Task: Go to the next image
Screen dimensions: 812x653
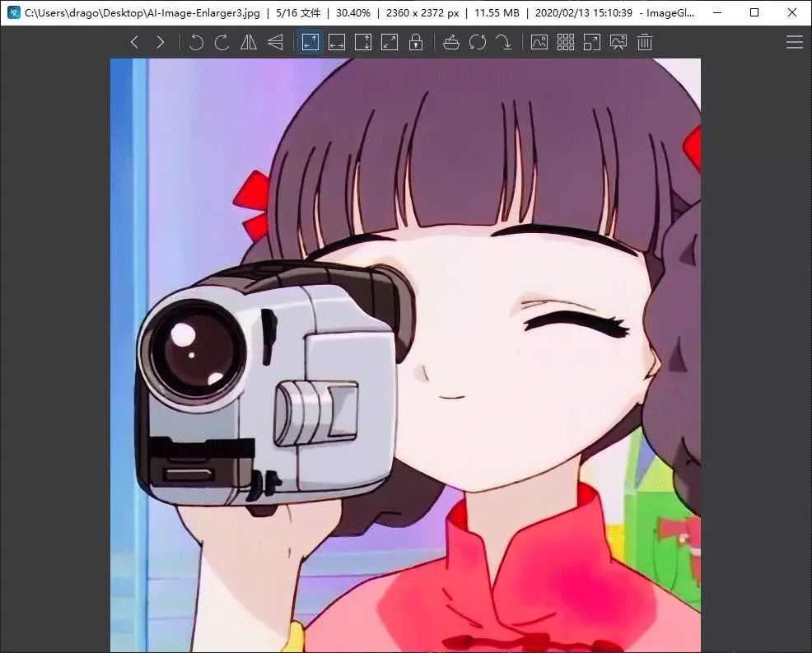Action: click(161, 42)
